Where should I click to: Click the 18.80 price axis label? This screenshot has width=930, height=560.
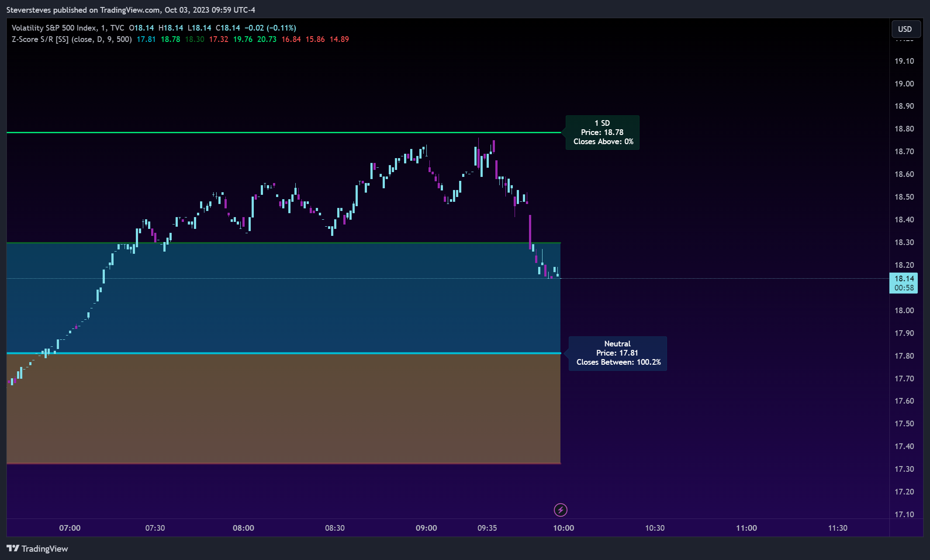click(904, 129)
